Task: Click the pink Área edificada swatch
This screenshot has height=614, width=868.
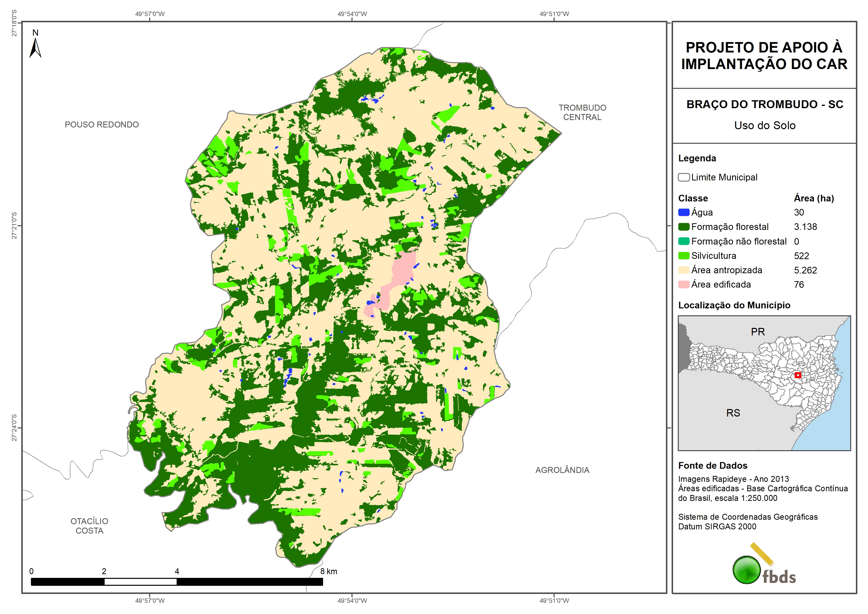Action: coord(683,285)
